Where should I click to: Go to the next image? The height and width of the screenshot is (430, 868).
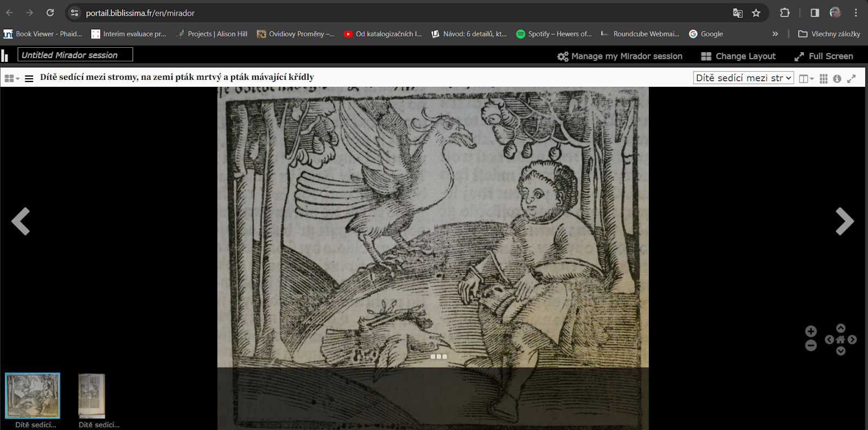[845, 221]
